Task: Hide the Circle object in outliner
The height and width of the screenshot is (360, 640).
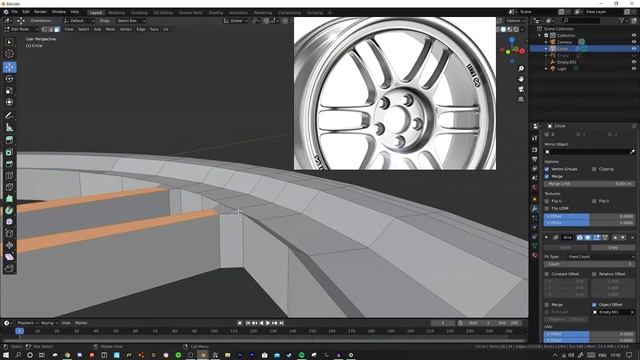Action: (634, 49)
